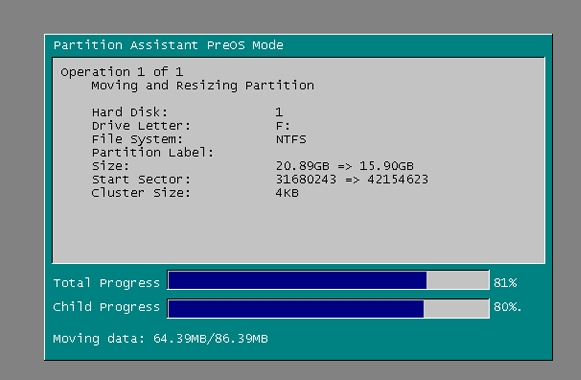Click the File System label
The image size is (581, 380).
pyautogui.click(x=137, y=139)
